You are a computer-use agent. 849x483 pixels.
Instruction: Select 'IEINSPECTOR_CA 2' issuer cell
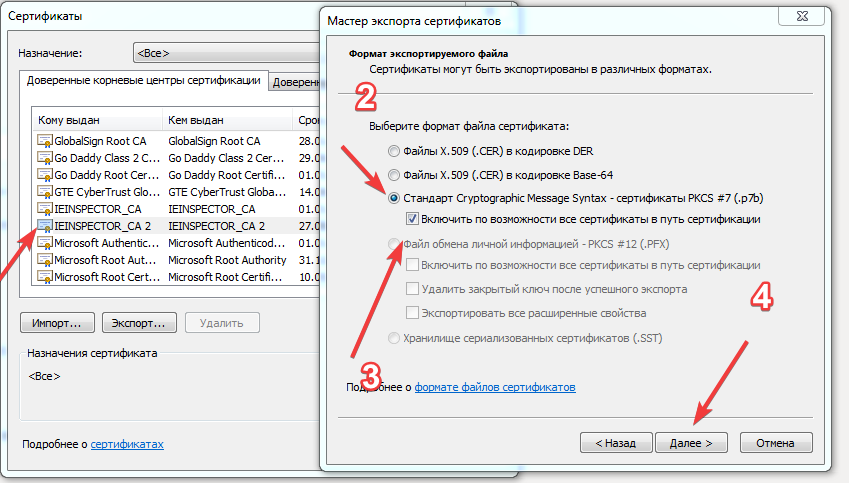point(217,226)
